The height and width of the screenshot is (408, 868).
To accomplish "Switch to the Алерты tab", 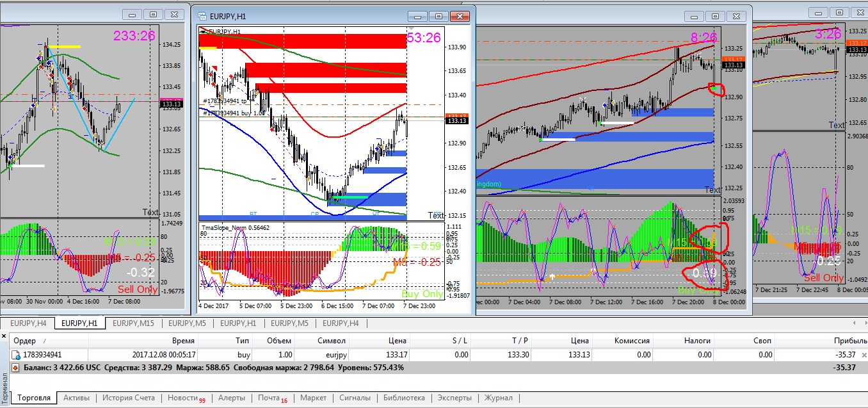I will (x=232, y=398).
